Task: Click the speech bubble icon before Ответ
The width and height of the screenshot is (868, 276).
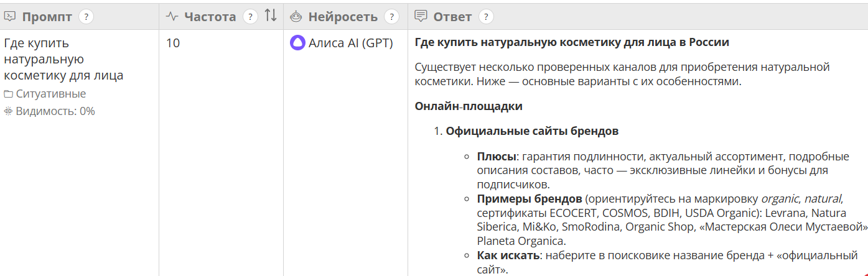Action: pyautogui.click(x=421, y=17)
